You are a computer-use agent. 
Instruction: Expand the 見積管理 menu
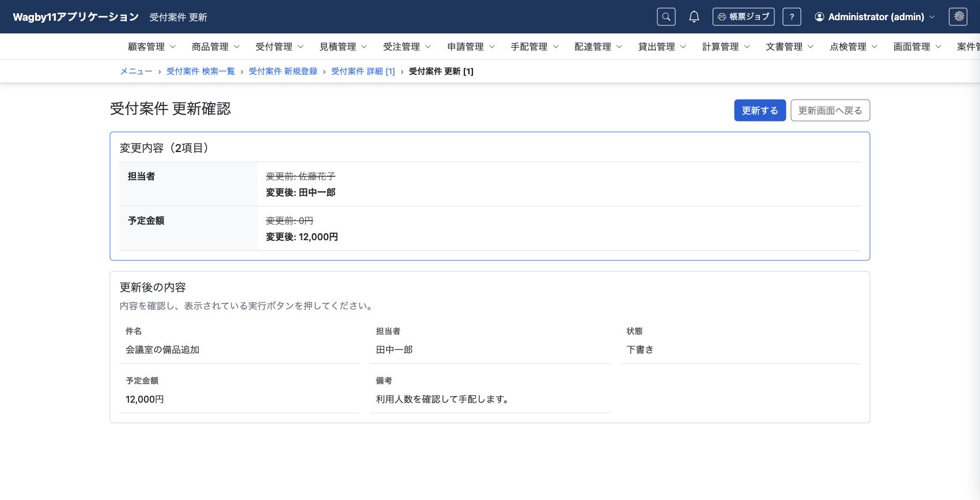click(x=343, y=47)
